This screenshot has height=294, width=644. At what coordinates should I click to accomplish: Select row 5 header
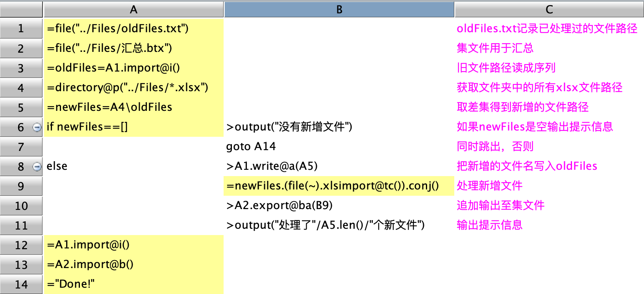click(21, 107)
